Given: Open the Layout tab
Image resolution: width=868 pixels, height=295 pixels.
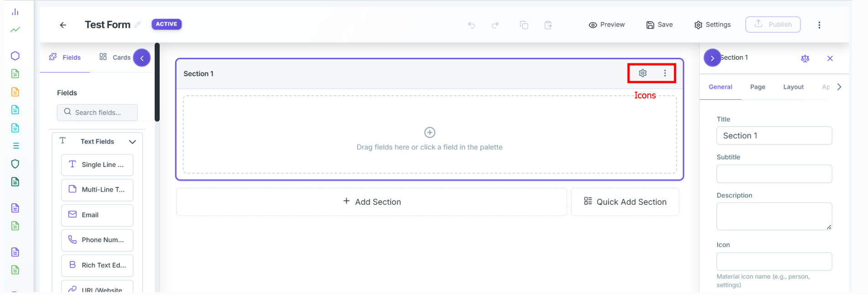Looking at the screenshot, I should tap(793, 87).
